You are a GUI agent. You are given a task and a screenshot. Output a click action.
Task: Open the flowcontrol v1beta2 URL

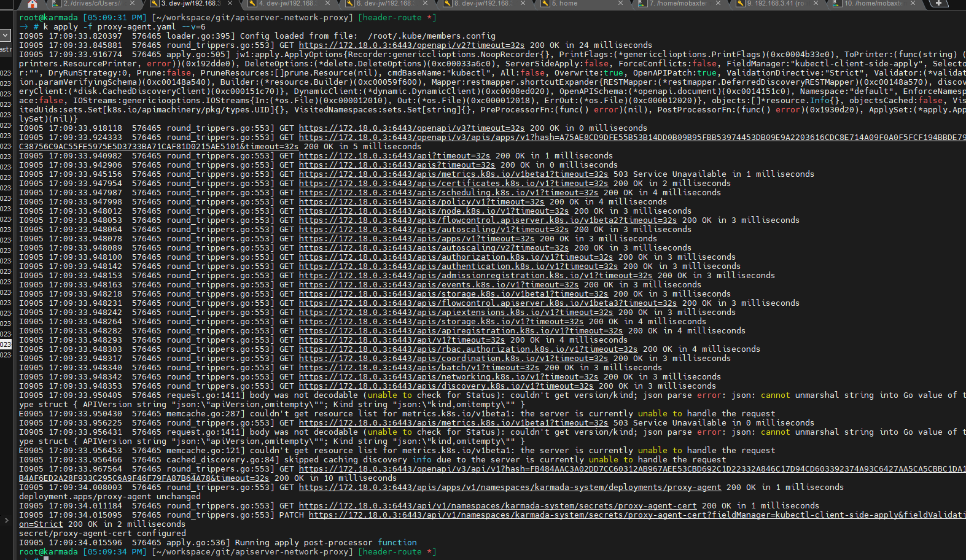(488, 220)
